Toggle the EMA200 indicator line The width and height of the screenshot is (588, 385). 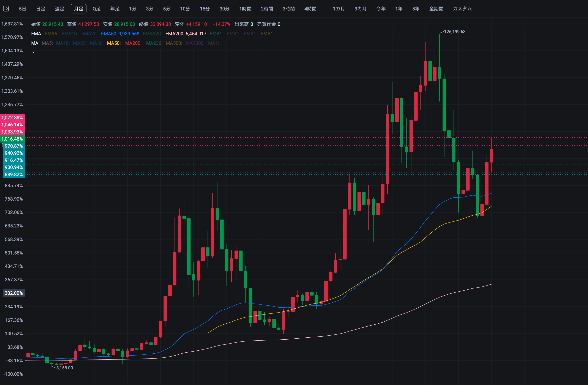(x=186, y=34)
